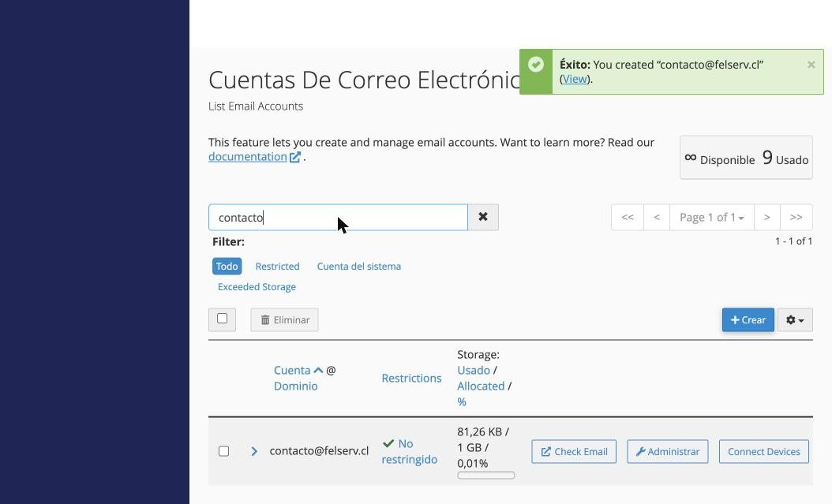The image size is (832, 504).
Task: Sort by Restrictions column header
Action: coord(411,379)
